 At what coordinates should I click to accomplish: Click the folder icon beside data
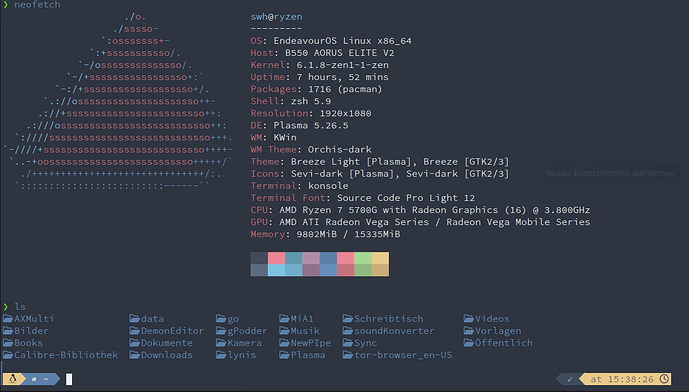[x=134, y=318]
